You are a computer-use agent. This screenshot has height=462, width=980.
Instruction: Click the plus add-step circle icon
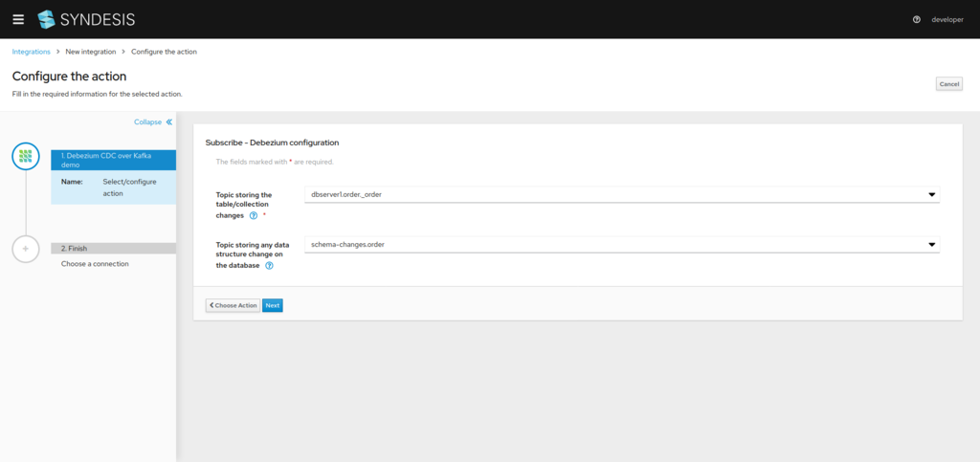26,249
